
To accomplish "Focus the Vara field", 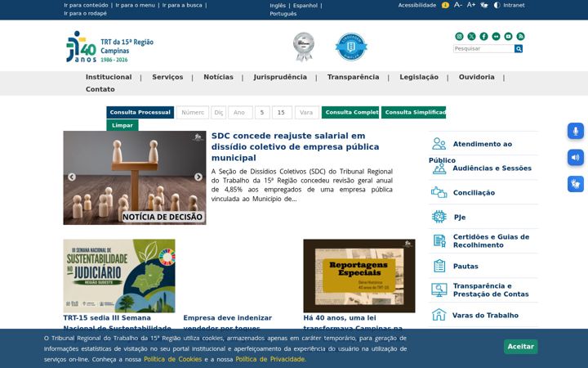I will coord(307,112).
